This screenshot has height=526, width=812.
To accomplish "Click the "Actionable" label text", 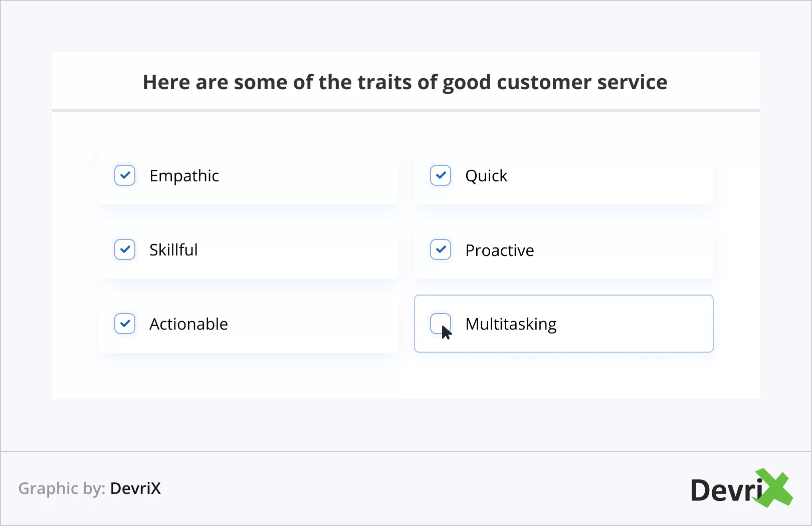I will click(x=188, y=324).
